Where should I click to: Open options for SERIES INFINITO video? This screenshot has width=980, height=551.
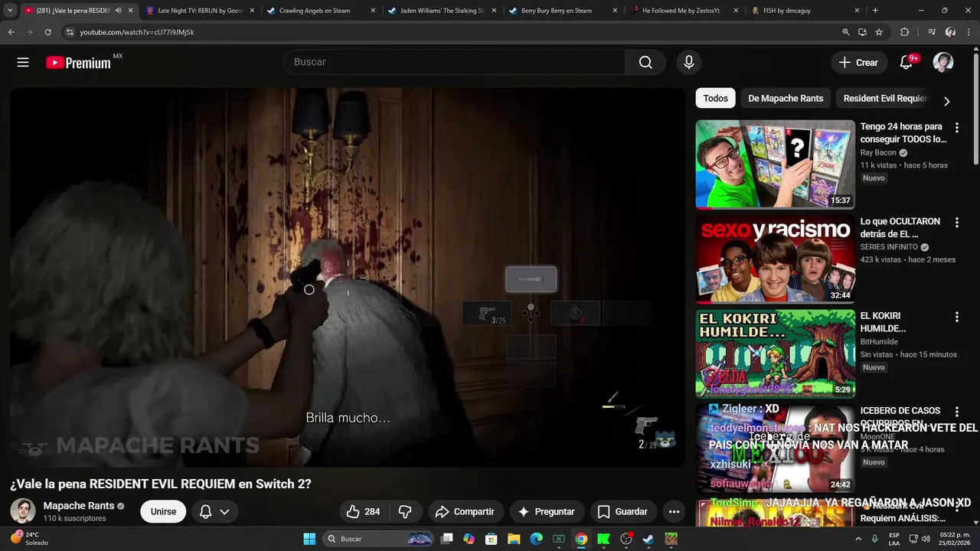coord(956,223)
